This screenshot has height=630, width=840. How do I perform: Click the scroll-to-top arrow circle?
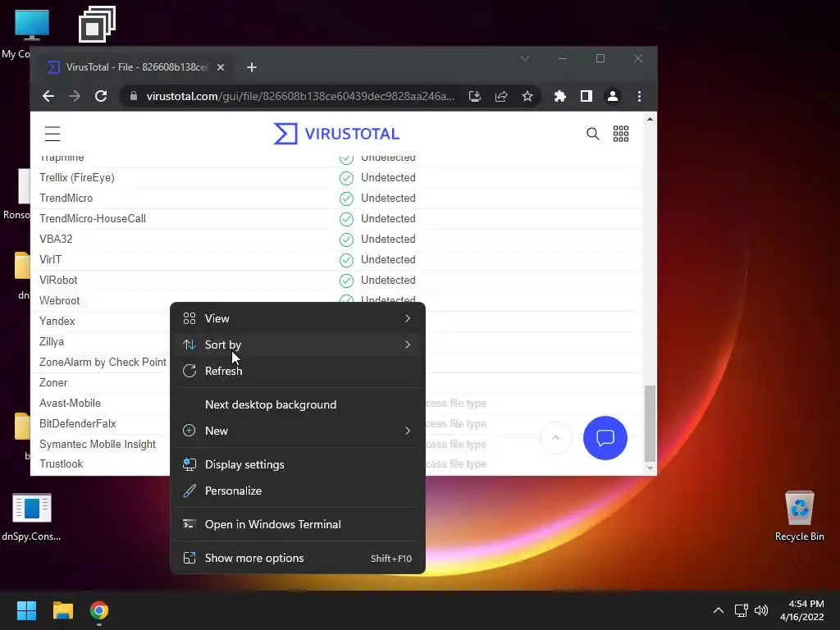click(x=556, y=438)
